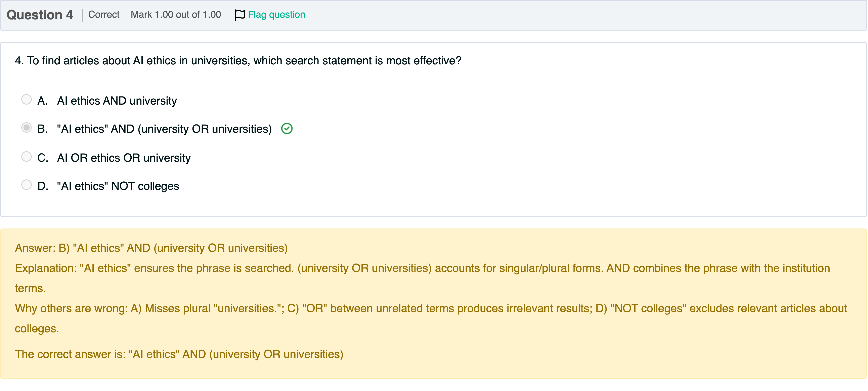Click the letter label "D." option

pos(43,186)
